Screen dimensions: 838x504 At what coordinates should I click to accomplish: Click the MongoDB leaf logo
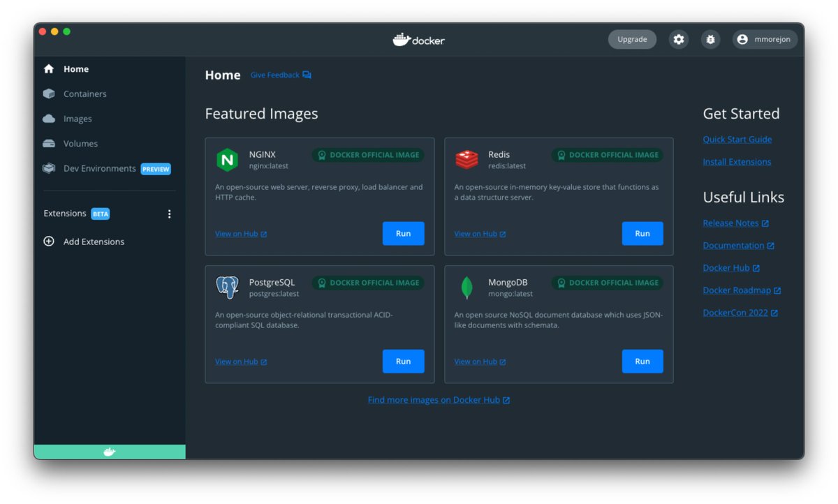click(x=466, y=288)
